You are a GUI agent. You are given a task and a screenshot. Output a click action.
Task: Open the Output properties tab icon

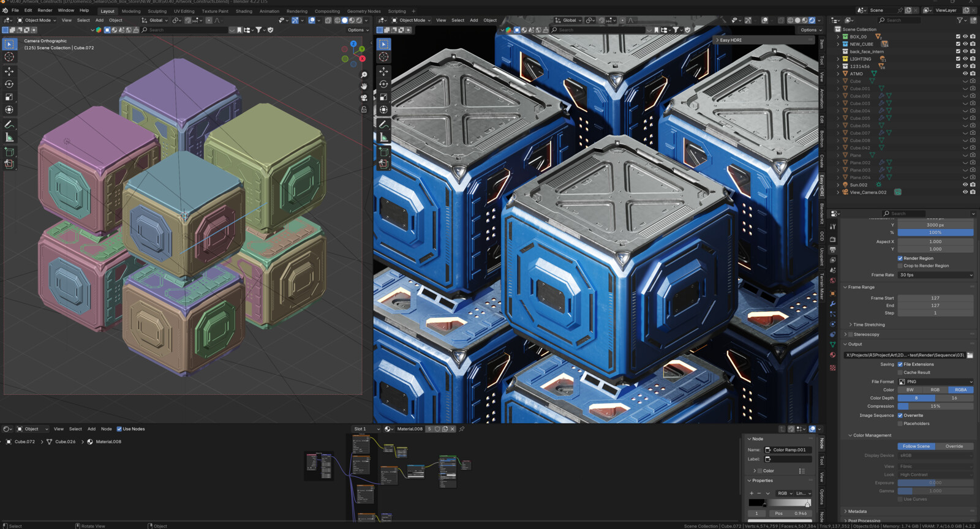click(833, 250)
